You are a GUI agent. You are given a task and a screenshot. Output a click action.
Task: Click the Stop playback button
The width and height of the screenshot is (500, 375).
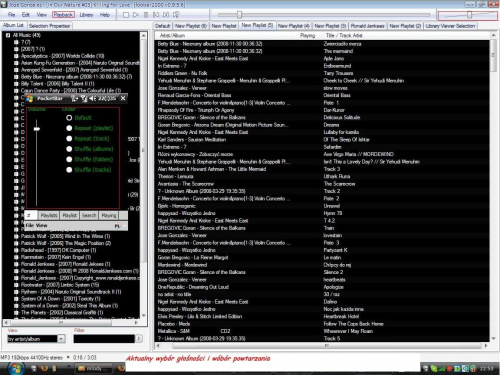coord(126,15)
